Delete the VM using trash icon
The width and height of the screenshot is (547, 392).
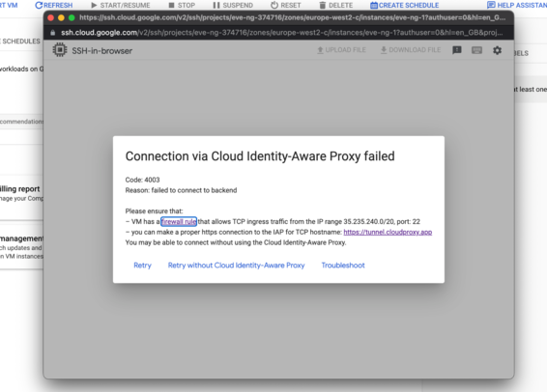(336, 5)
